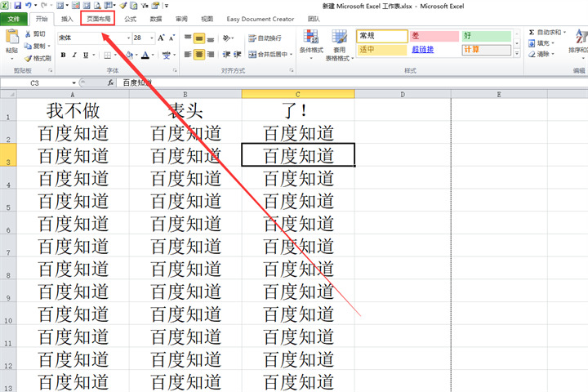Screen dimensions: 588x392
Task: Open Fill 填充 command
Action: (x=541, y=43)
